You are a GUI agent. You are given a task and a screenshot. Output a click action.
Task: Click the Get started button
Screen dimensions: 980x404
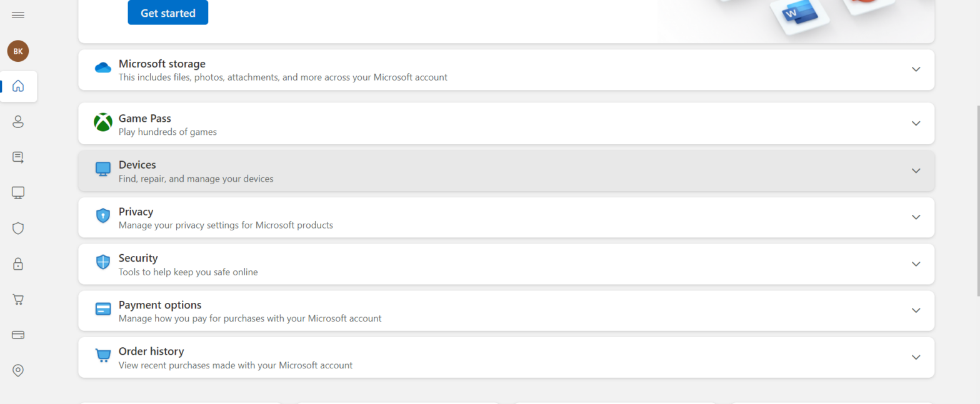point(167,13)
